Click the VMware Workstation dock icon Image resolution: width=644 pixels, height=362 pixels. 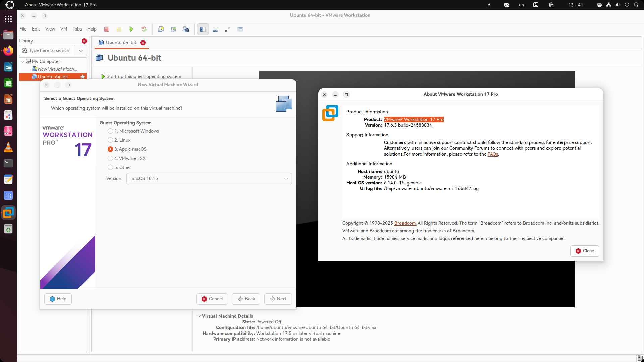tap(8, 213)
